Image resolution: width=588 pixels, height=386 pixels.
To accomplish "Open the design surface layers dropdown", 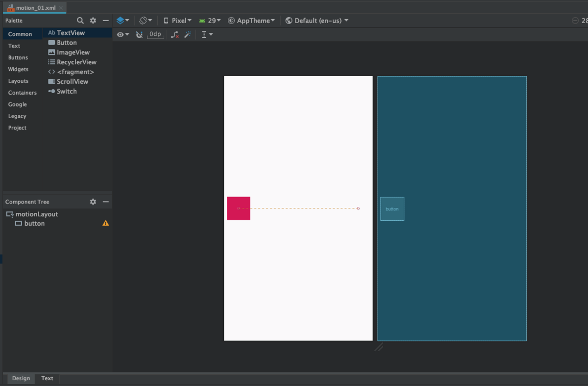I will (x=122, y=21).
